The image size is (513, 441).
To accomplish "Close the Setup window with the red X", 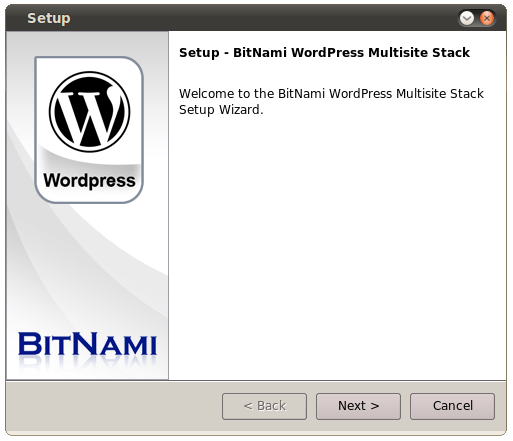I will [x=487, y=18].
